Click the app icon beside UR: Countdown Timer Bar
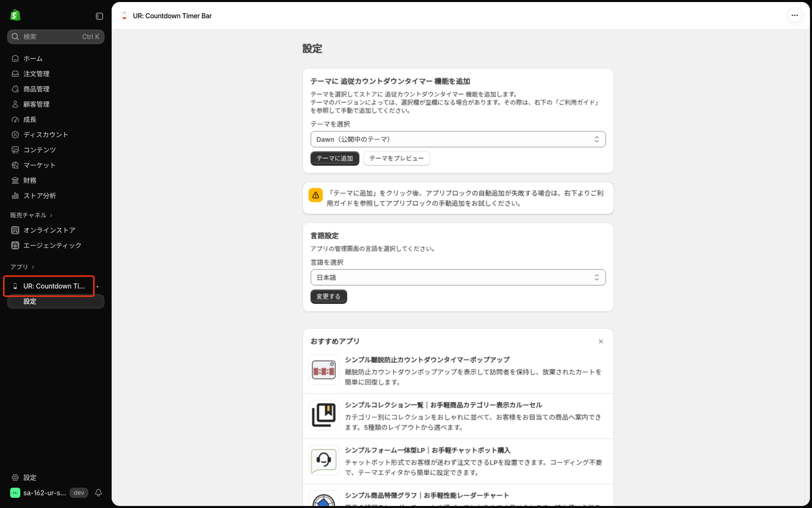The image size is (812, 508). (x=124, y=16)
